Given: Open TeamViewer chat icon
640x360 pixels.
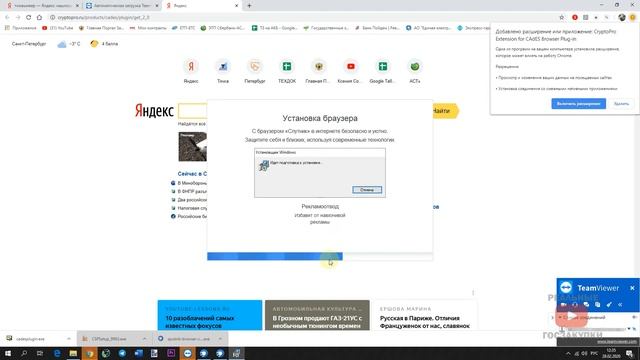Looking at the screenshot, I should (x=586, y=304).
